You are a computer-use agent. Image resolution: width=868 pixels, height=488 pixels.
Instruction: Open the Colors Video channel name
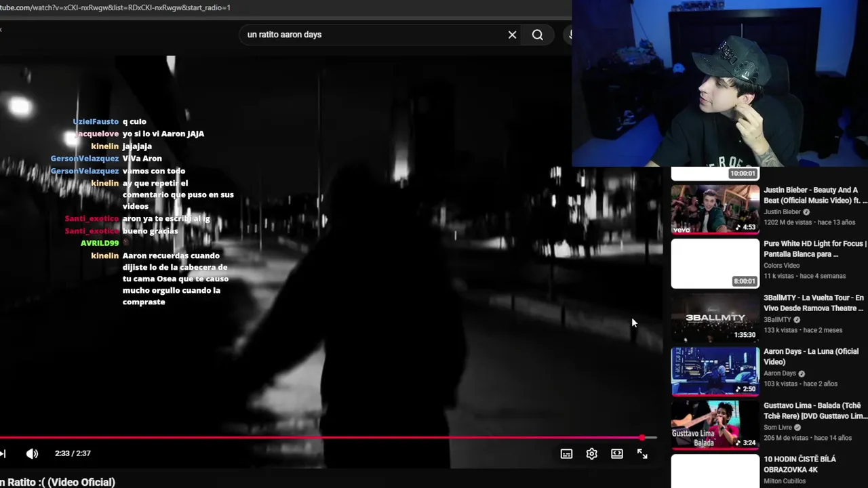782,266
